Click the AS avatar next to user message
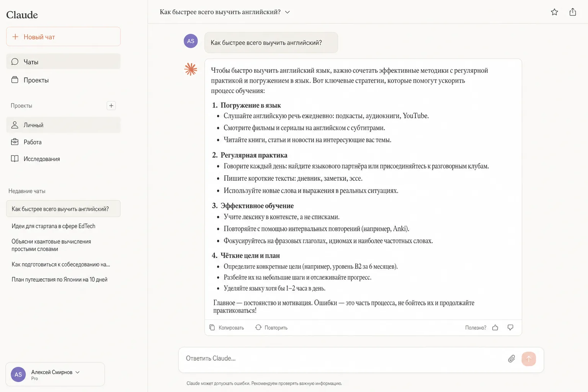588x392 pixels. tap(191, 41)
